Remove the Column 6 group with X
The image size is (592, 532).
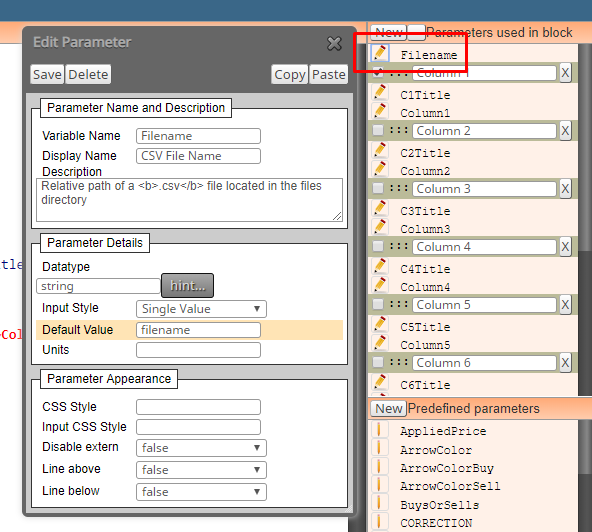(565, 363)
